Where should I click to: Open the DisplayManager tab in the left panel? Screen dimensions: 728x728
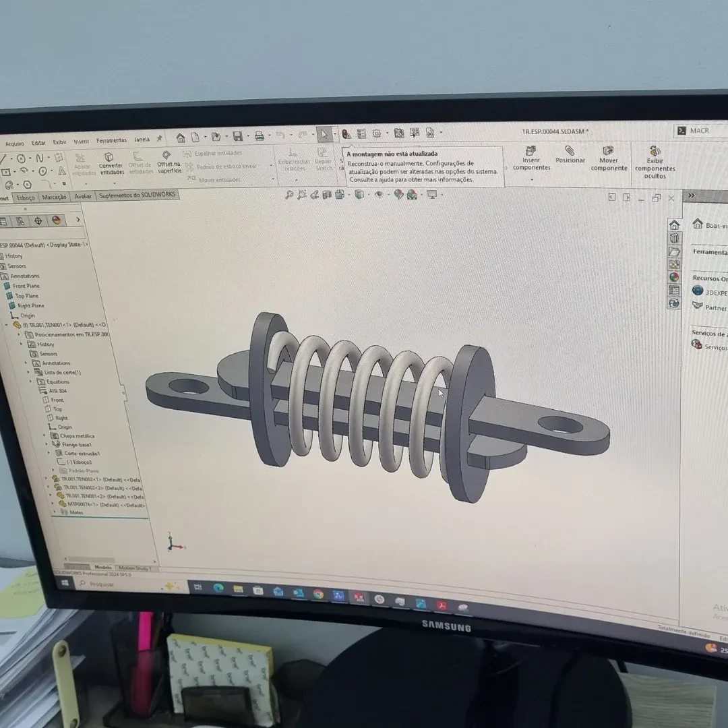point(56,220)
